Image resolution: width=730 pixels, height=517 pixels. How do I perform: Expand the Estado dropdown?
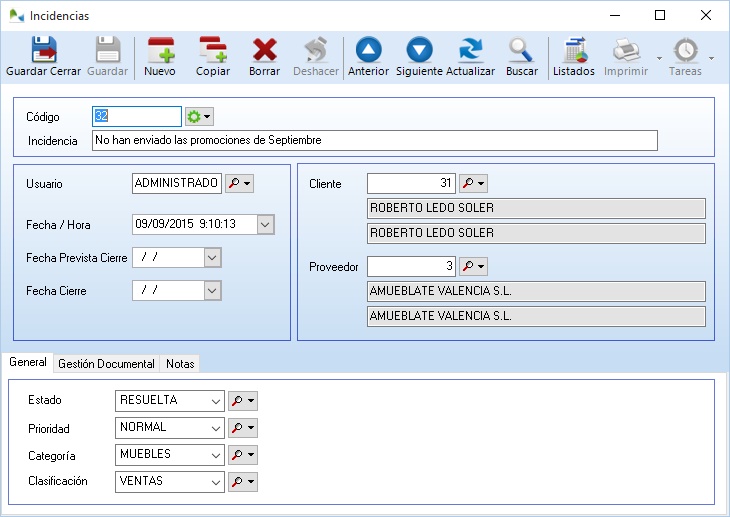tap(214, 401)
